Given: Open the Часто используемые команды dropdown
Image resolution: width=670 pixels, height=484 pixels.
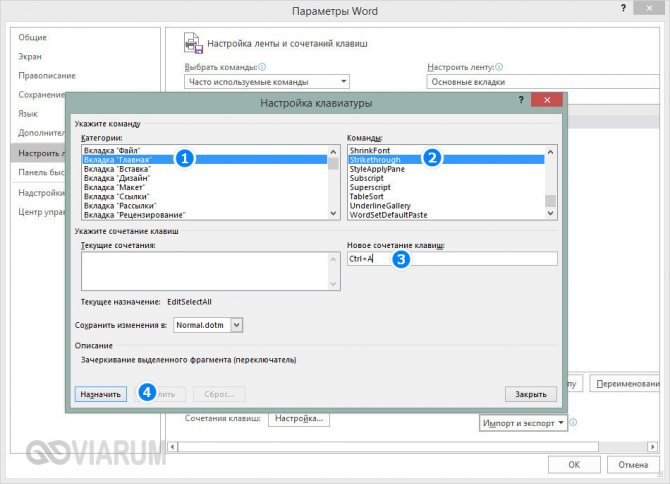Looking at the screenshot, I should tap(267, 82).
